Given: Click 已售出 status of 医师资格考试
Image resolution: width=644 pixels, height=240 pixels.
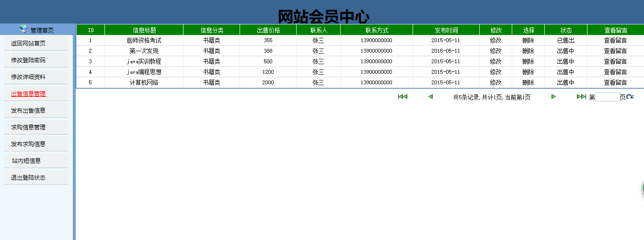Looking at the screenshot, I should pos(565,40).
